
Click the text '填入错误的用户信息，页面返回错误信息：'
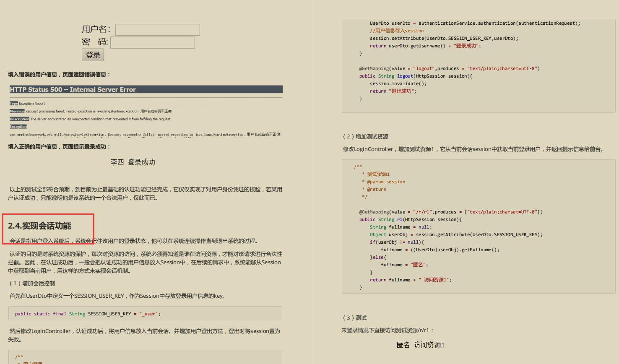point(59,75)
